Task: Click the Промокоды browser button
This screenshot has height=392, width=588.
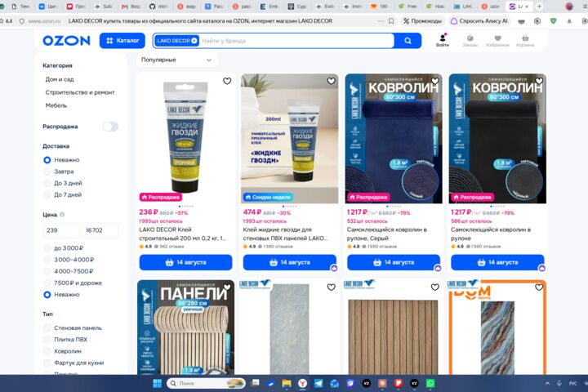Action: (423, 21)
